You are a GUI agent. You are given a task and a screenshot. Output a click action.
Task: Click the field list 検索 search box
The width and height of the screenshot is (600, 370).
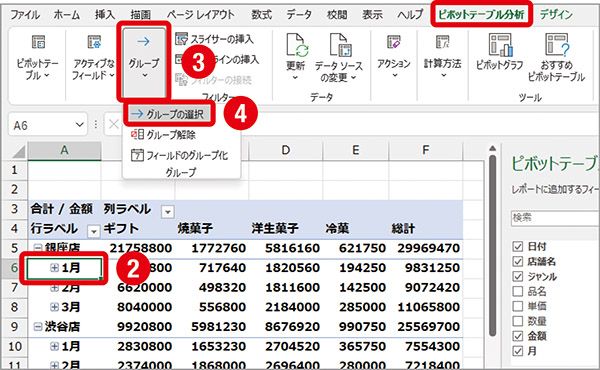(555, 218)
